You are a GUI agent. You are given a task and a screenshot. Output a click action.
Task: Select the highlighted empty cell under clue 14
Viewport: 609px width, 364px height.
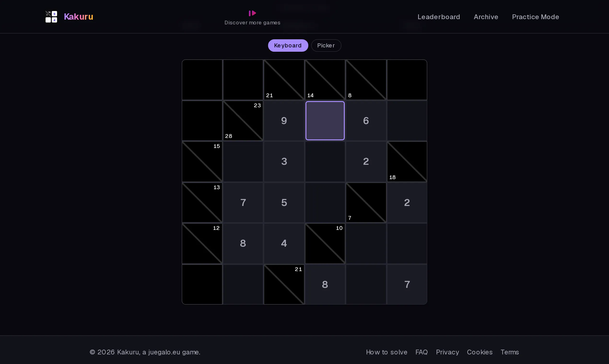tap(325, 121)
